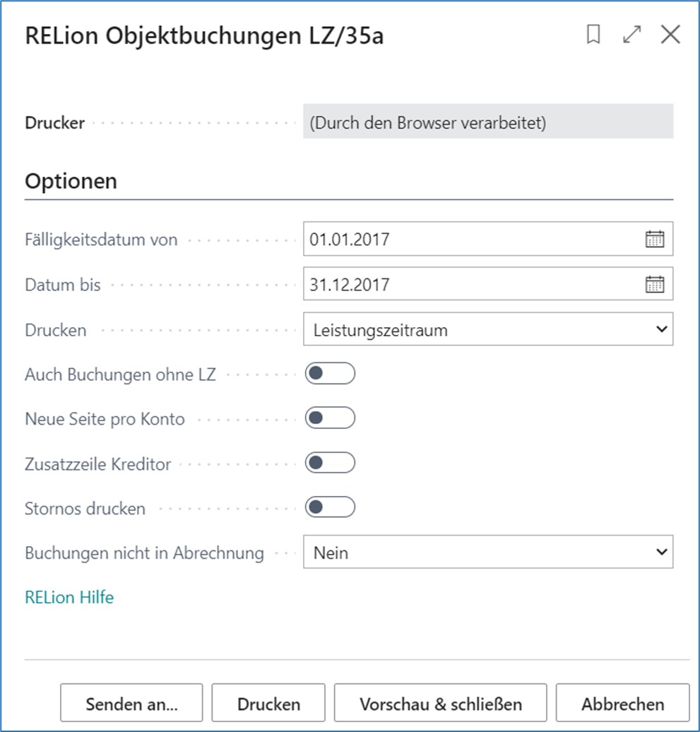Open calendar picker for Datum bis
This screenshot has width=700, height=732.
[655, 285]
